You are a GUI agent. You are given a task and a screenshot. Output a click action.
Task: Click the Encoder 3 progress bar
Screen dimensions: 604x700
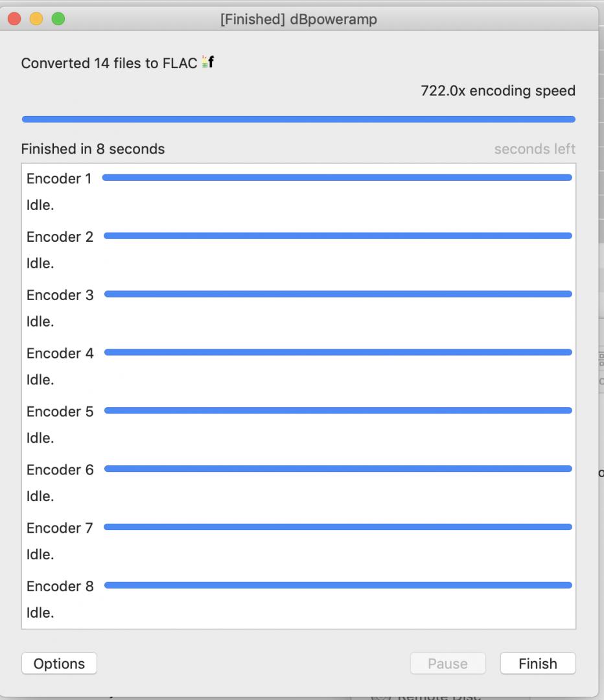(x=337, y=294)
